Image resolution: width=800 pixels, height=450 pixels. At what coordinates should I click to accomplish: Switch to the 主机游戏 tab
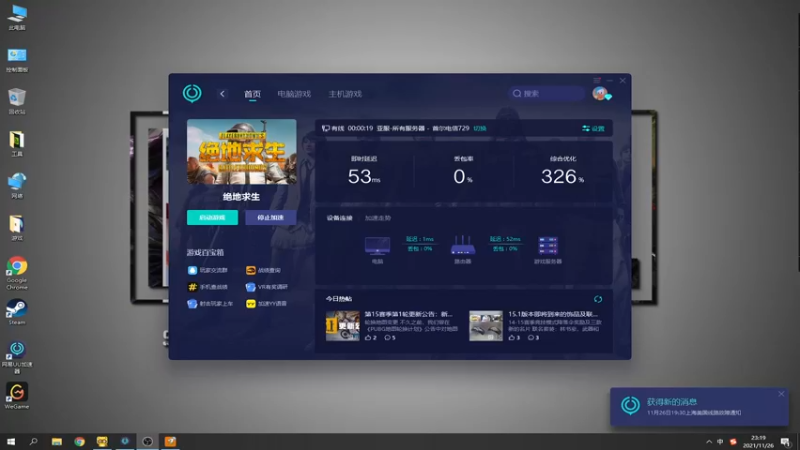pos(345,94)
